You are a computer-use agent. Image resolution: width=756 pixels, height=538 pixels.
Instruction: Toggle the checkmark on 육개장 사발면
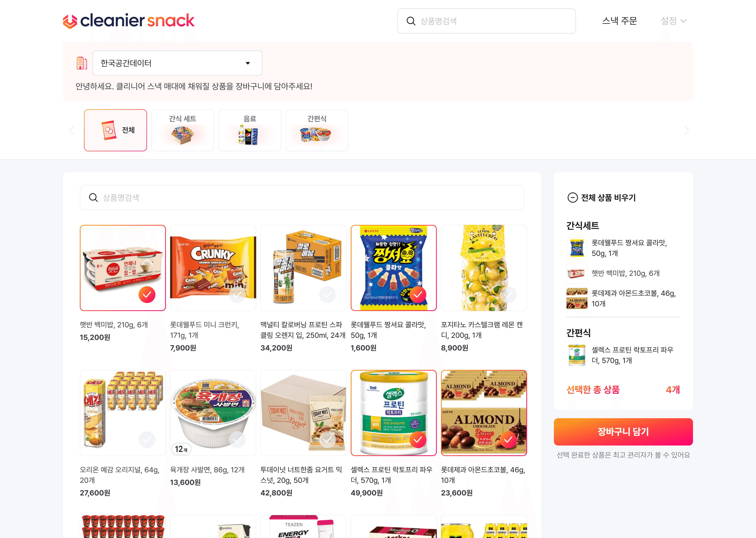(x=237, y=440)
